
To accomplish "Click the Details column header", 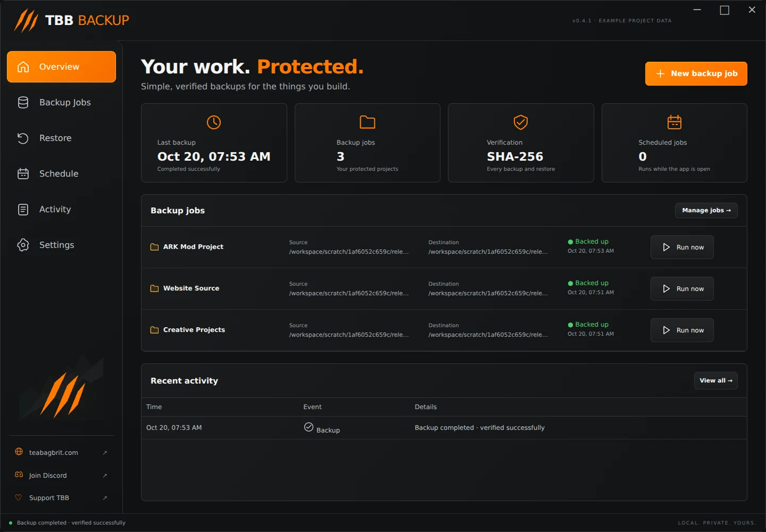I will [426, 407].
